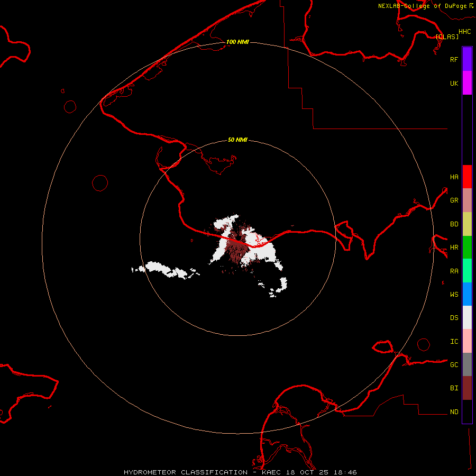Click the KAEC station identifier
The width and height of the screenshot is (476, 476).
coord(271,472)
